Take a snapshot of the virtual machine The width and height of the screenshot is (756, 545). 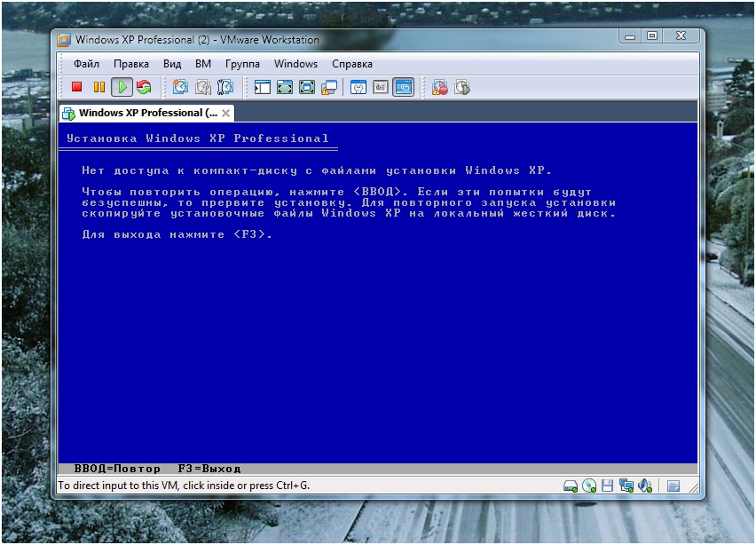coord(180,87)
